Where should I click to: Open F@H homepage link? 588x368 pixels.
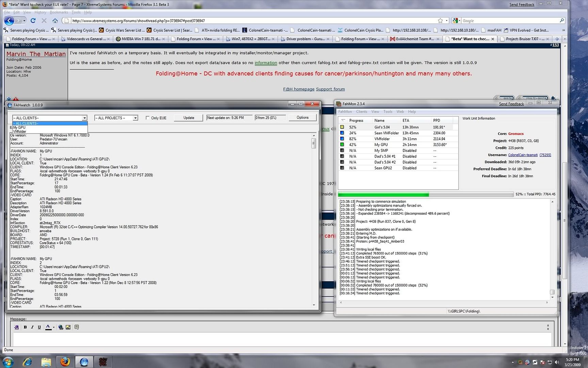pos(298,89)
